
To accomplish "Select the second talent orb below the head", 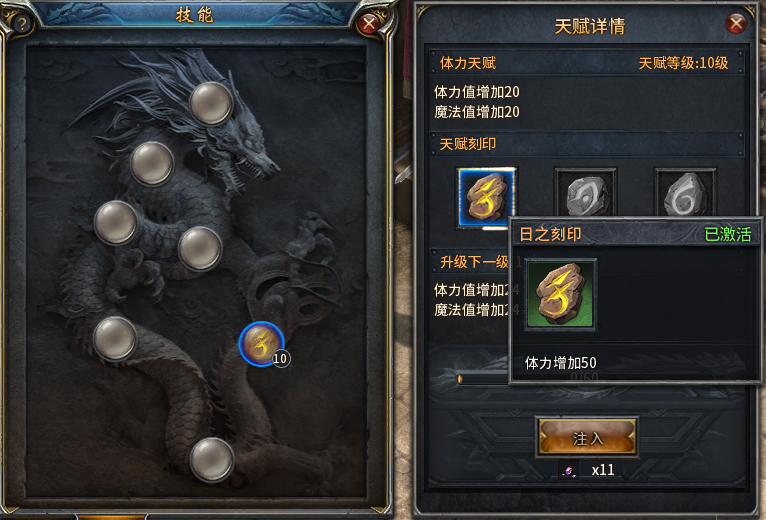I will (152, 164).
